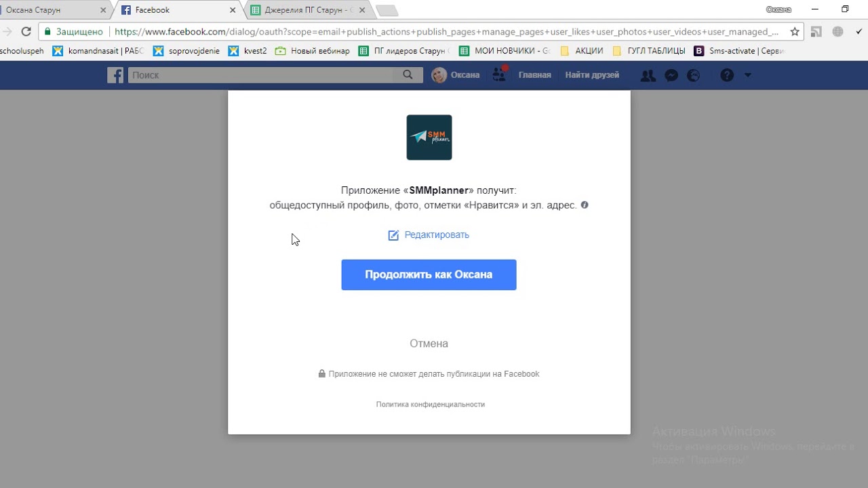Click the SMMplanner app logo
Screen dimensions: 868x488
[x=429, y=138]
